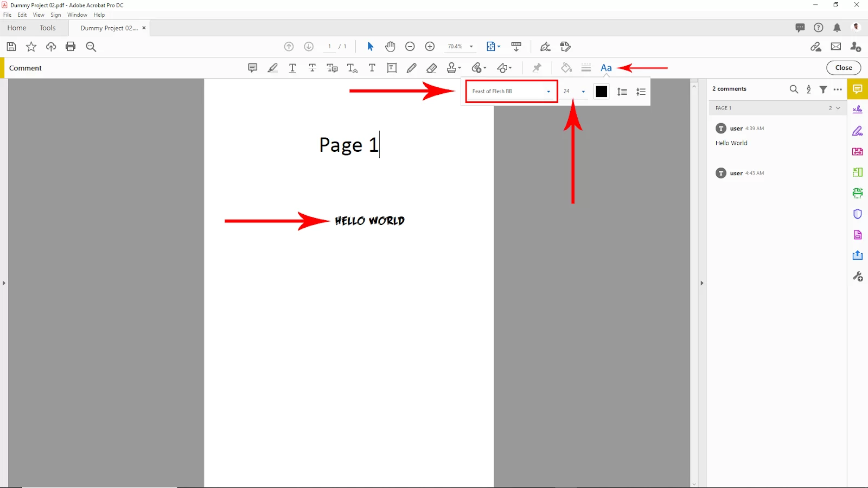Open the Sign menu
The height and width of the screenshot is (488, 868).
(x=56, y=15)
